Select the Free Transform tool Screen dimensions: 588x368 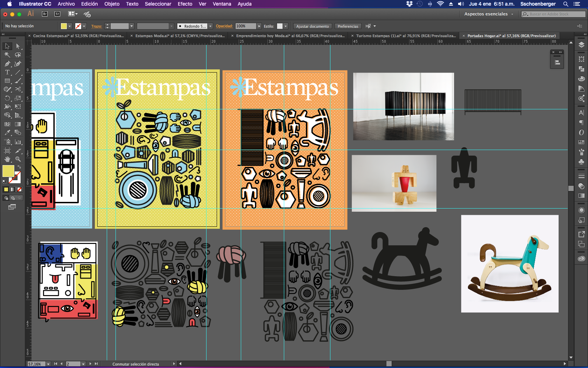point(18,107)
